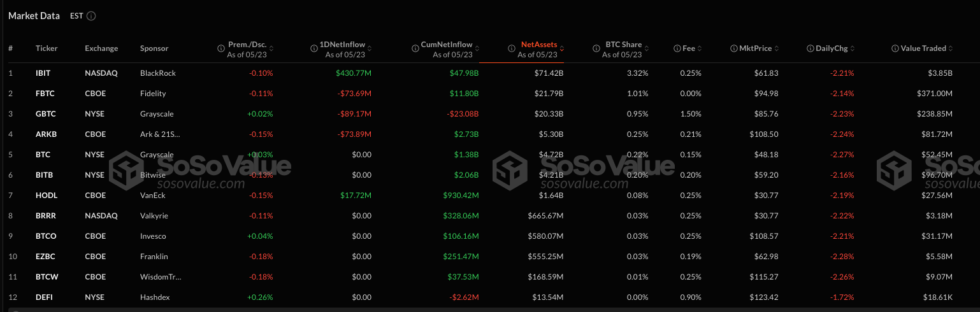Click the $3.85B value traded cell
980x312 pixels.
[x=940, y=73]
